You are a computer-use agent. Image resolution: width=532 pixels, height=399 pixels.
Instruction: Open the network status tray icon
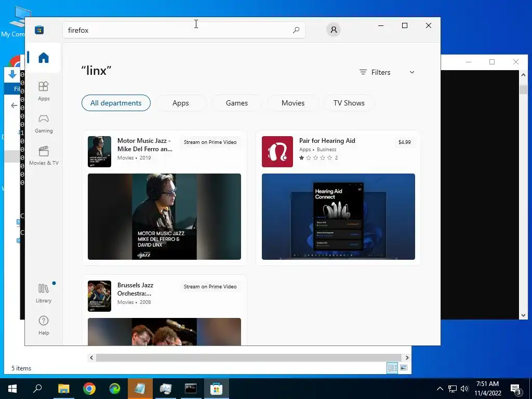(x=453, y=389)
